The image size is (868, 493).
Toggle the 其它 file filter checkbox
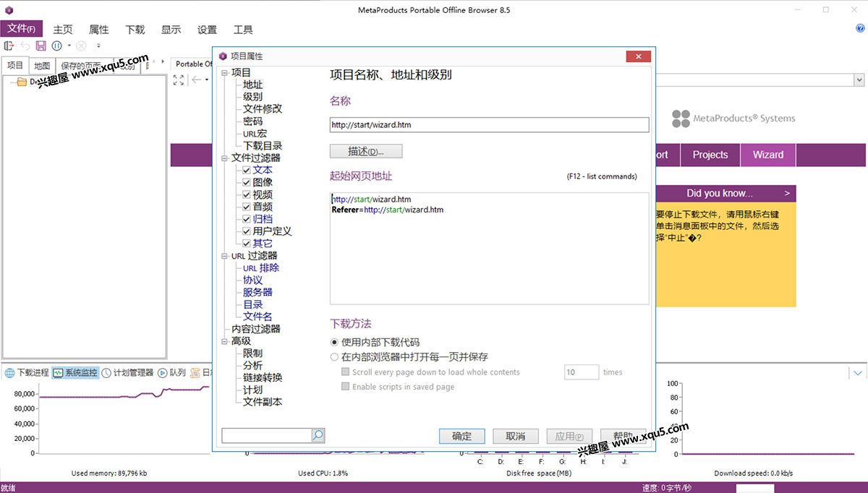(x=247, y=244)
